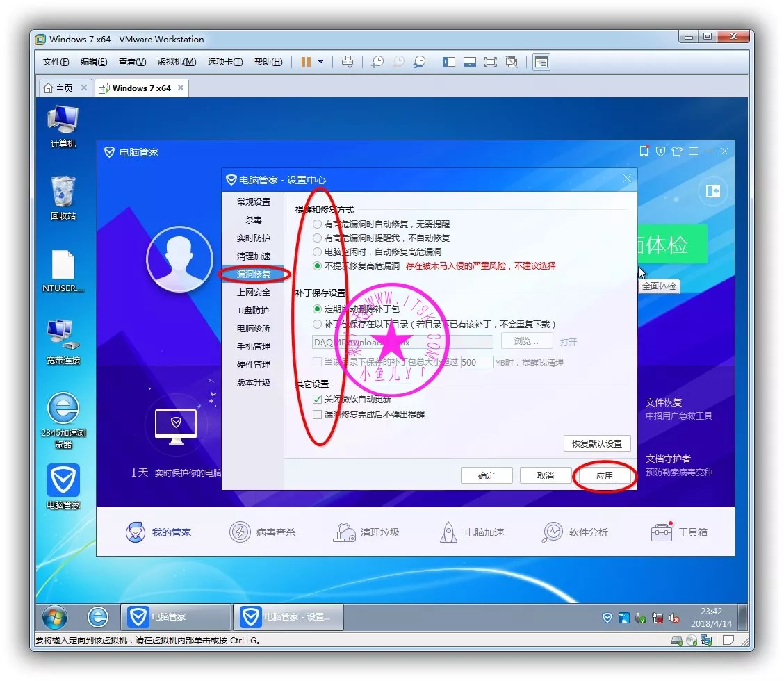Click the phone icon with red notification badge
The width and height of the screenshot is (784, 681).
(x=644, y=151)
